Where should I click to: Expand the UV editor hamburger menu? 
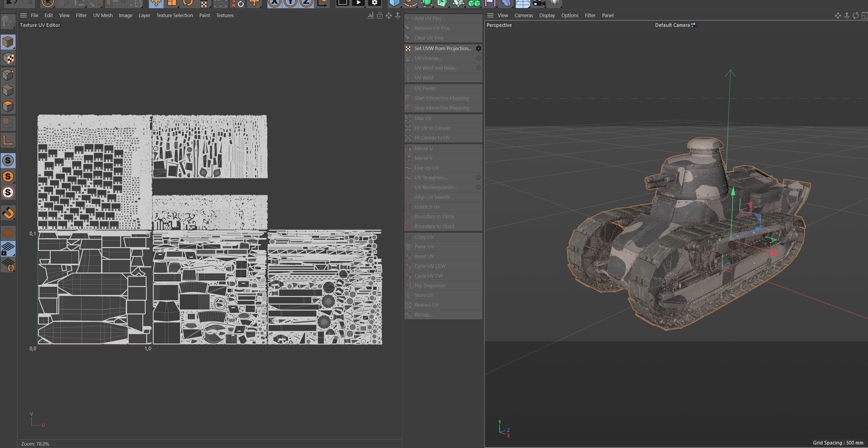(x=23, y=16)
